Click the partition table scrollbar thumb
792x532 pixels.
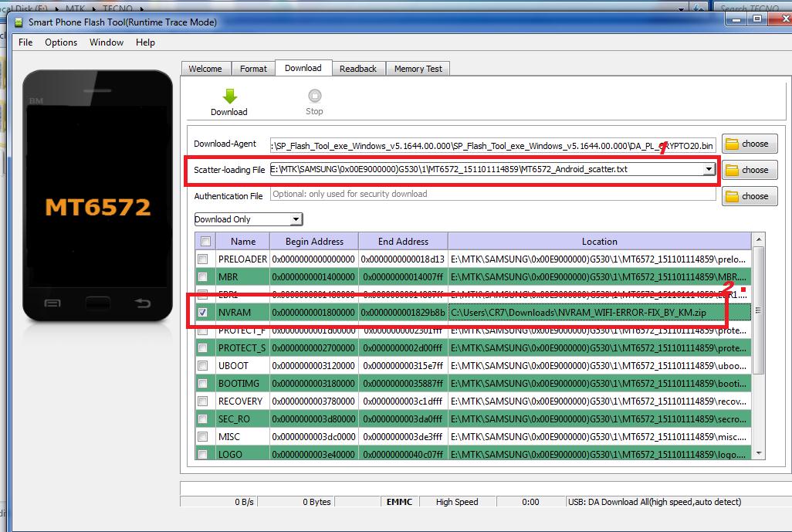click(759, 310)
